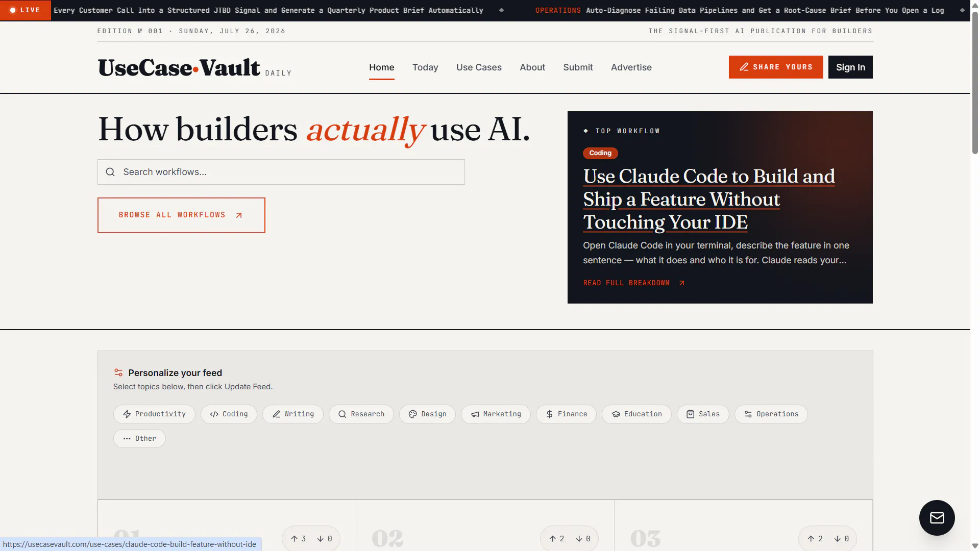Select the Other topic chip
Image resolution: width=980 pixels, height=551 pixels.
point(139,439)
